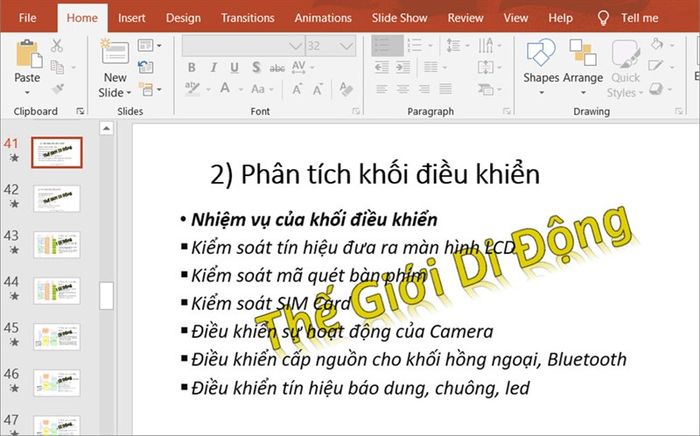Image resolution: width=700 pixels, height=436 pixels.
Task: Toggle Bold formatting
Action: (192, 67)
